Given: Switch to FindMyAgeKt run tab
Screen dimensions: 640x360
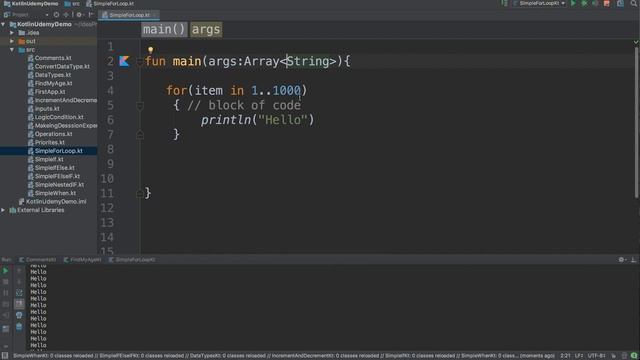Looking at the screenshot, I should pyautogui.click(x=82, y=260).
